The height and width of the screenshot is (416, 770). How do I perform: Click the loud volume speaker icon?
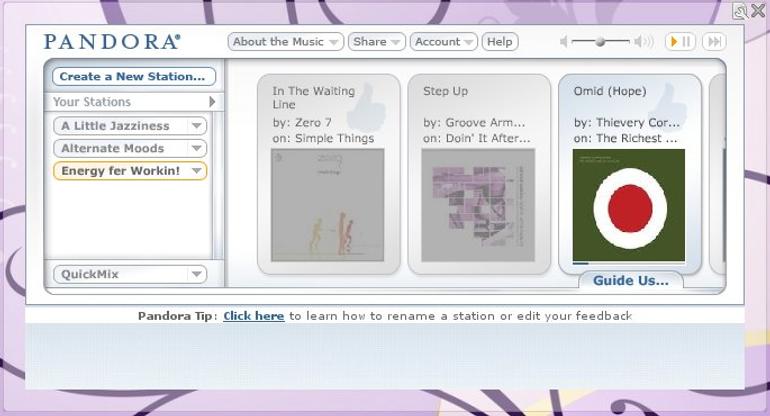click(643, 42)
